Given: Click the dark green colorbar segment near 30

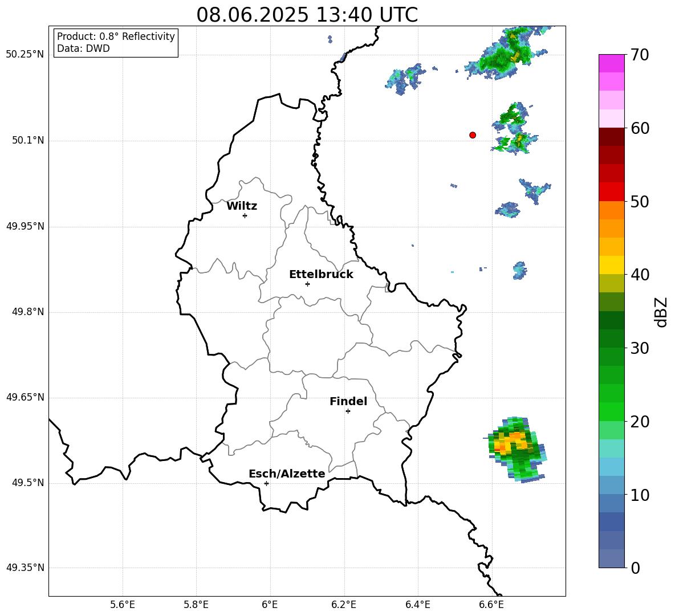Looking at the screenshot, I should (x=612, y=338).
